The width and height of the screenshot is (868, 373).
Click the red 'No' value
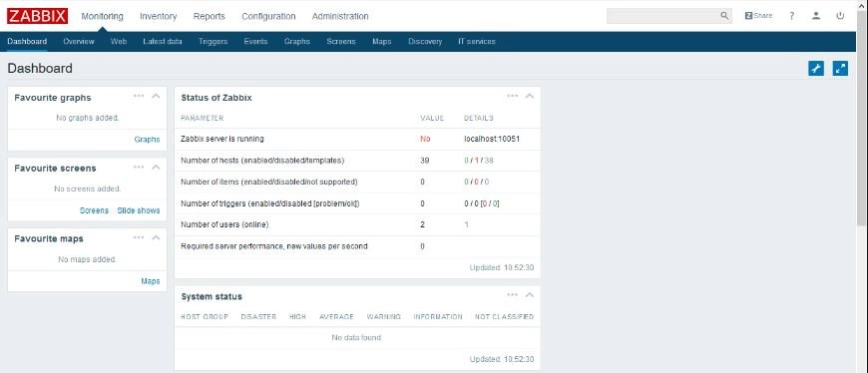[425, 139]
